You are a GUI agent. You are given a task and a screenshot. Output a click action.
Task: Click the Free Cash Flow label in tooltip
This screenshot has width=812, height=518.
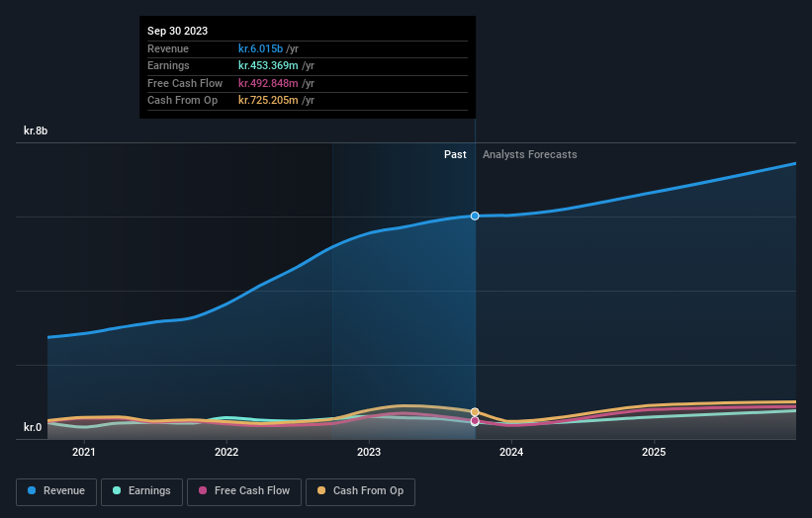[x=185, y=83]
